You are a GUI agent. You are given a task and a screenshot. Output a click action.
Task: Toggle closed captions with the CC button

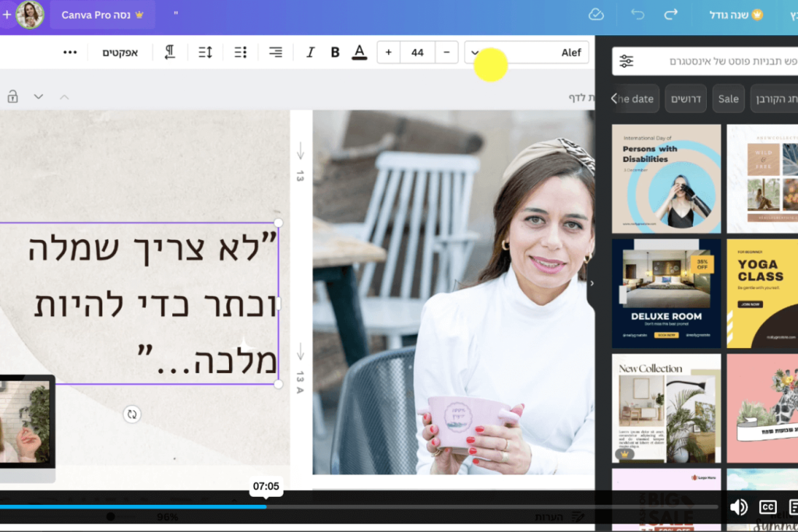click(768, 507)
